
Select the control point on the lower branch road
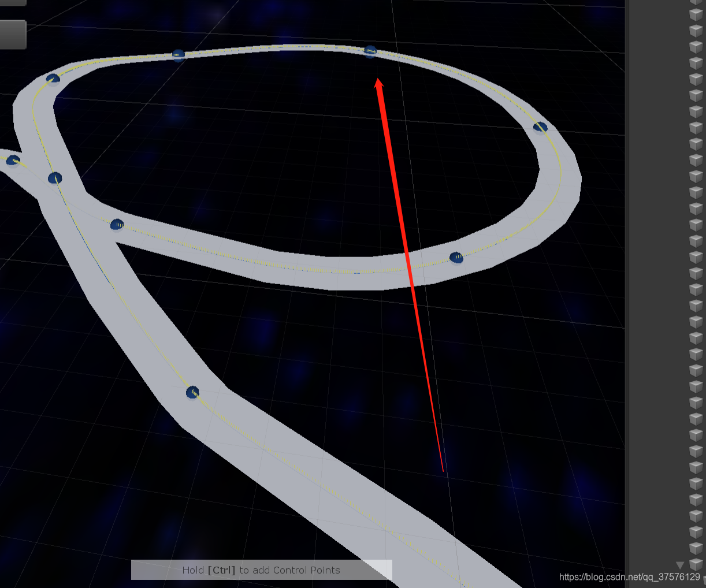pyautogui.click(x=191, y=392)
